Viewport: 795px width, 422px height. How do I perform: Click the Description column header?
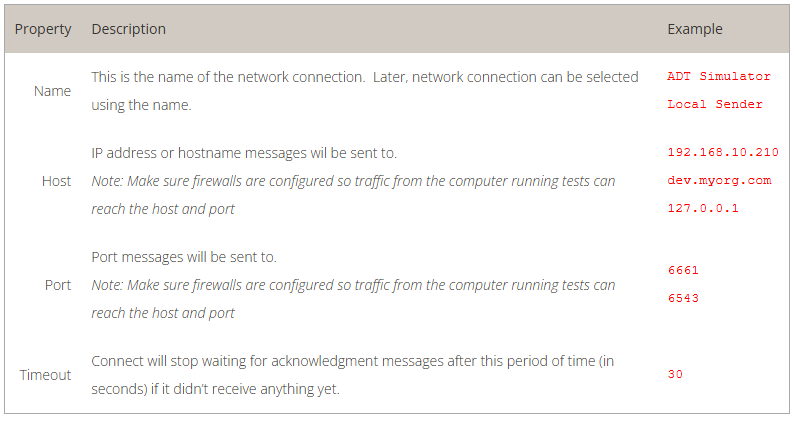128,29
